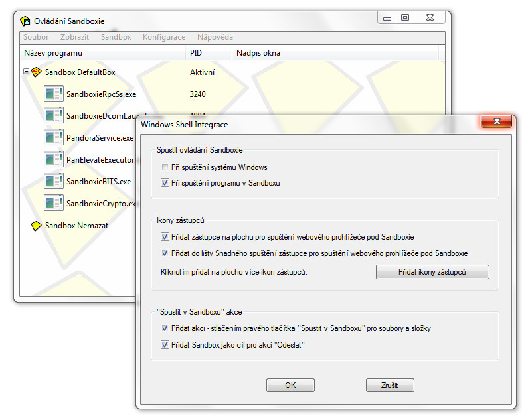Open the Zobrazit menu
This screenshot has height=420, width=524.
click(74, 37)
